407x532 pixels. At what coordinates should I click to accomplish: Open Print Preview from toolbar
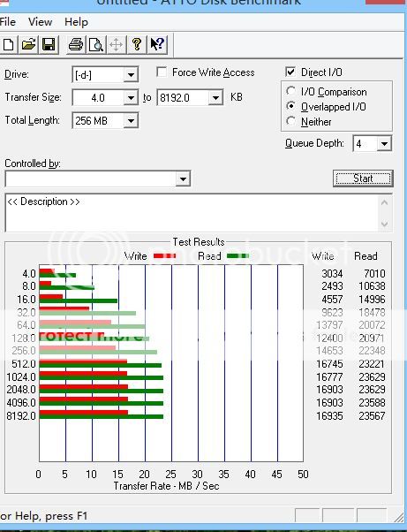[96, 44]
